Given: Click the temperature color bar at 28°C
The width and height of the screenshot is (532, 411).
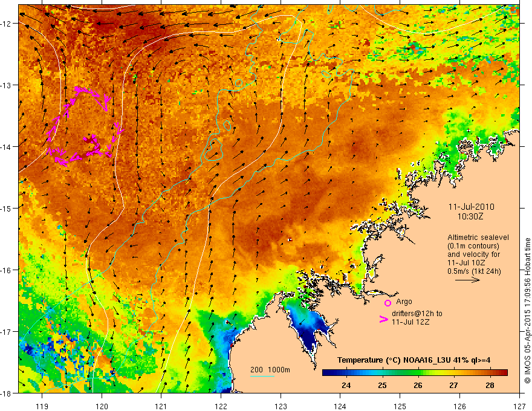Looking at the screenshot, I should point(490,373).
